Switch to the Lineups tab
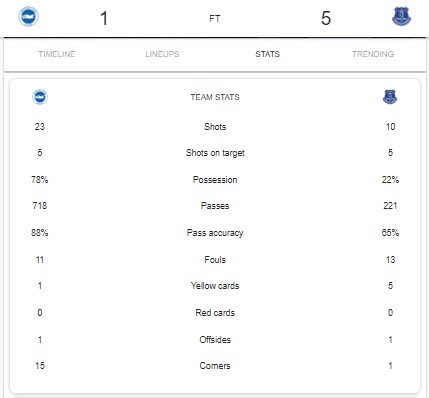 tap(162, 54)
